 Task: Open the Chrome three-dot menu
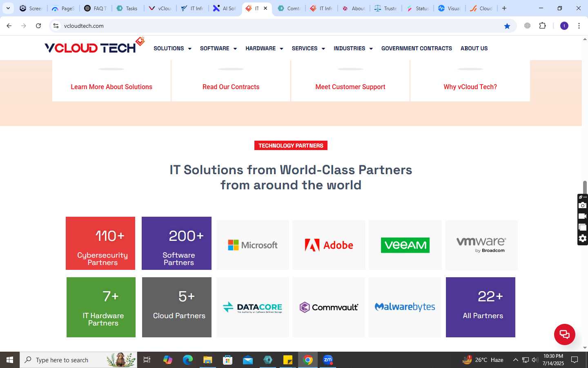pyautogui.click(x=579, y=26)
